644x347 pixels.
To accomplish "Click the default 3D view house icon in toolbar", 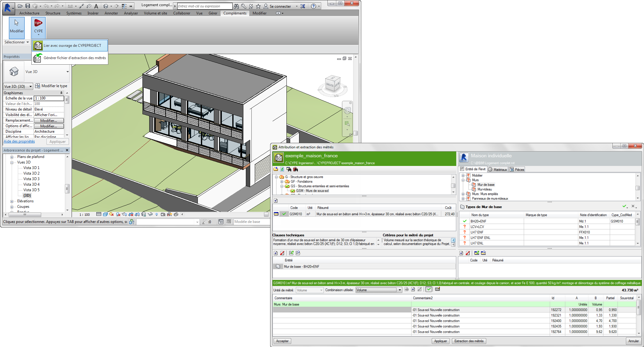I will 106,6.
